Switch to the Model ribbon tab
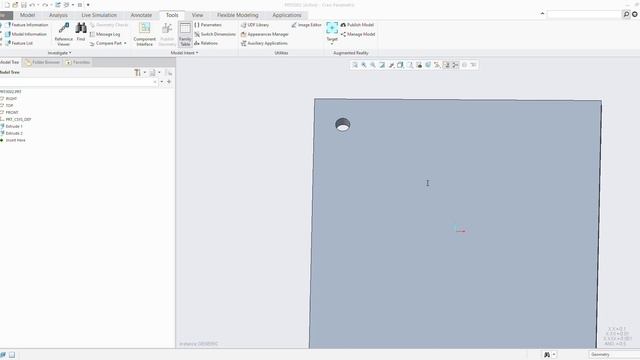Image resolution: width=640 pixels, height=360 pixels. (x=27, y=15)
